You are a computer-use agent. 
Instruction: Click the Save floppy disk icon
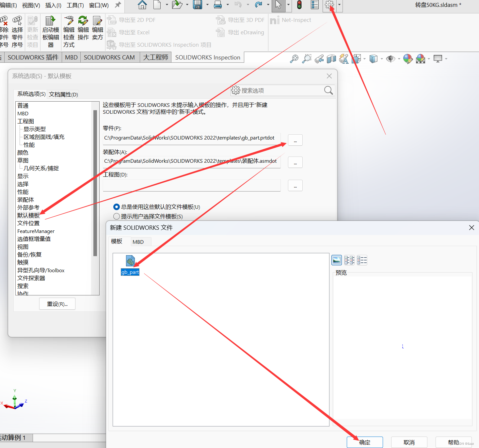coord(198,5)
